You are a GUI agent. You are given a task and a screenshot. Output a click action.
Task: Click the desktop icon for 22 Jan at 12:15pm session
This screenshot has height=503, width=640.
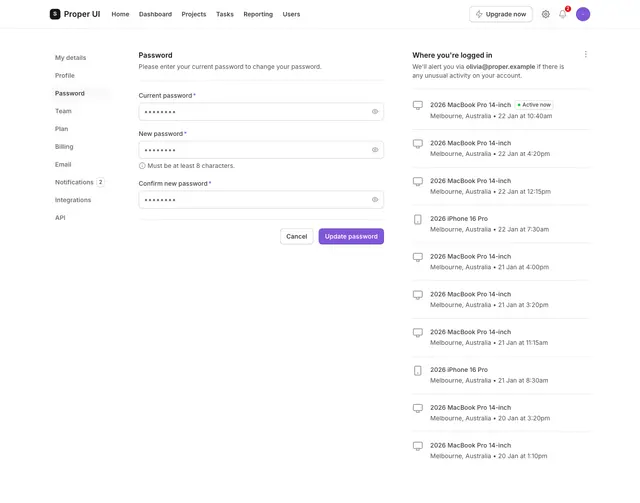(418, 181)
